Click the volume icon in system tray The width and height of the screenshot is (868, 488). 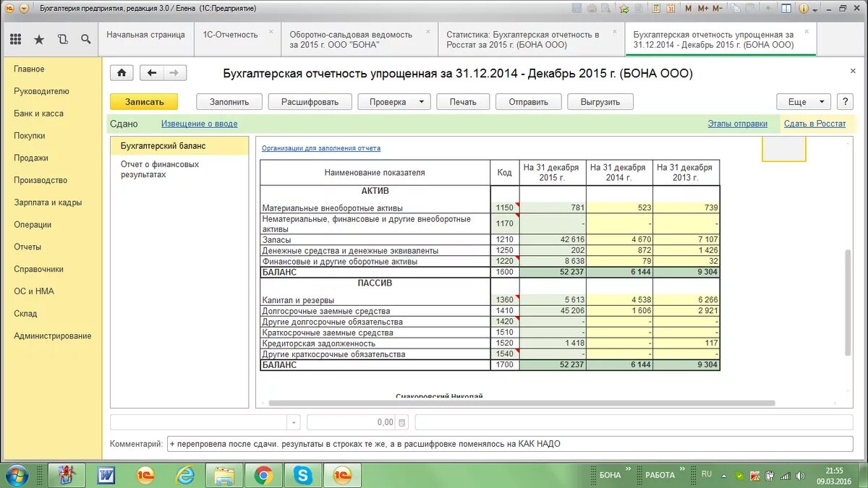[x=800, y=476]
